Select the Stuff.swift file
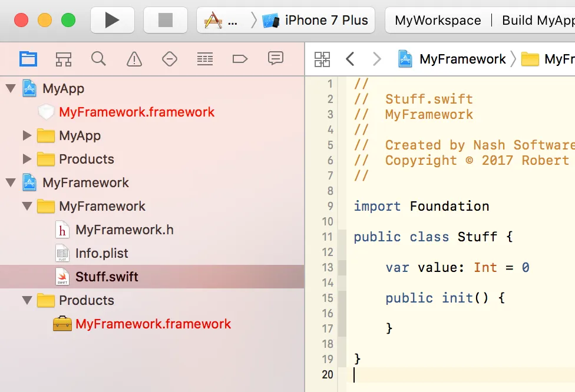Screen dimensions: 575x392 coord(152,277)
